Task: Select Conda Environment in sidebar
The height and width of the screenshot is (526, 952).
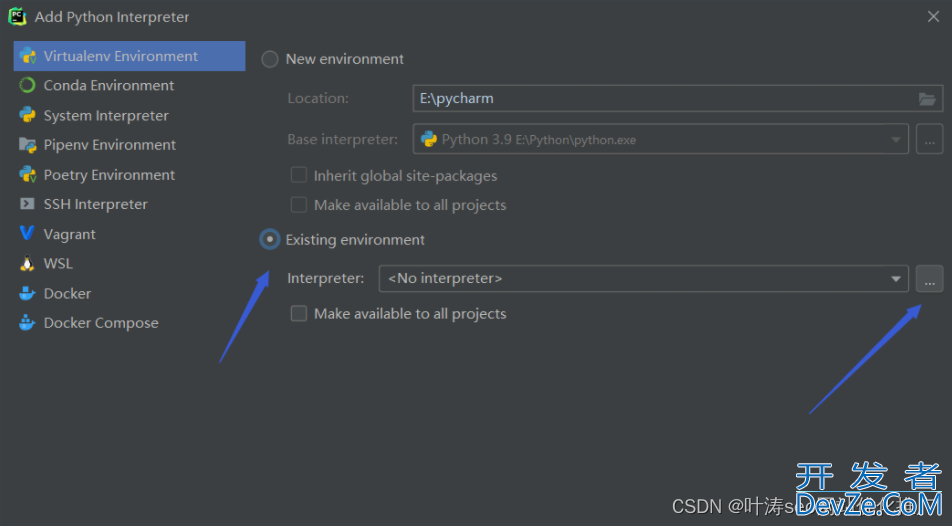Action: tap(129, 86)
